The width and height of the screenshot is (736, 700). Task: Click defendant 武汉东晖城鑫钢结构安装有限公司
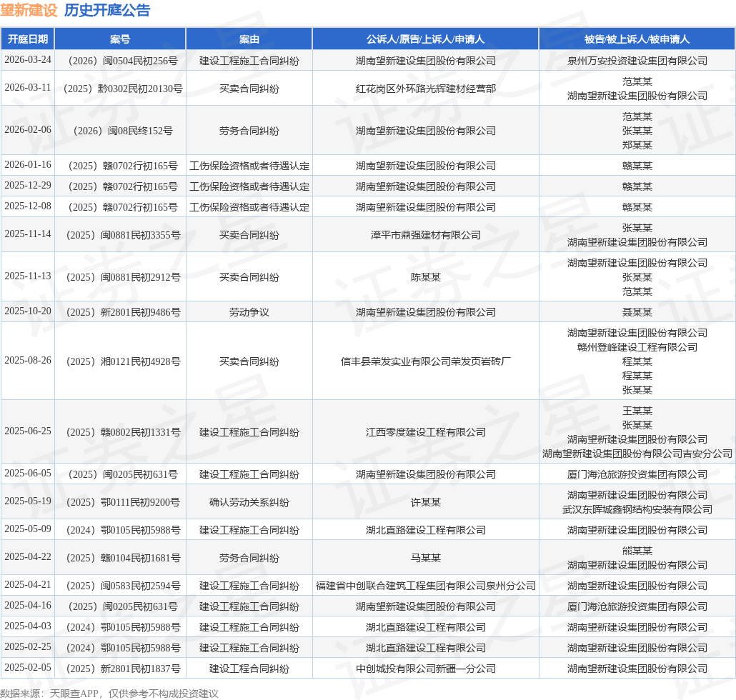coord(637,509)
